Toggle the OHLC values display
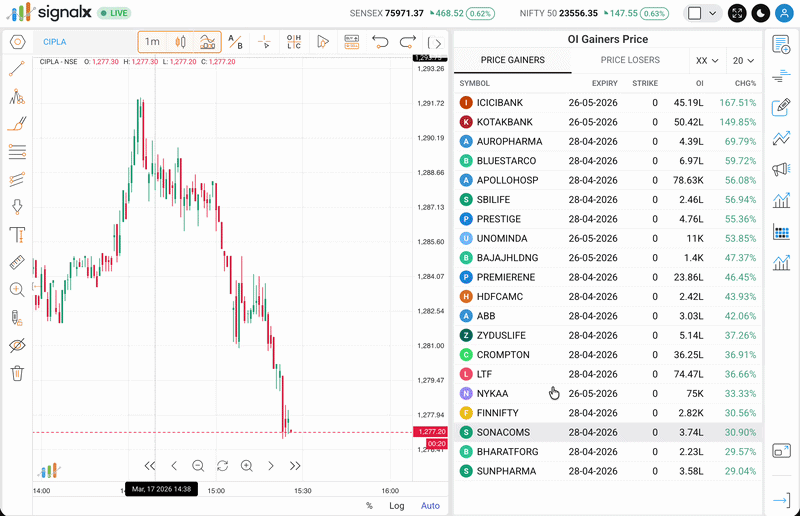Screen dimensions: 800x516 pos(294,42)
